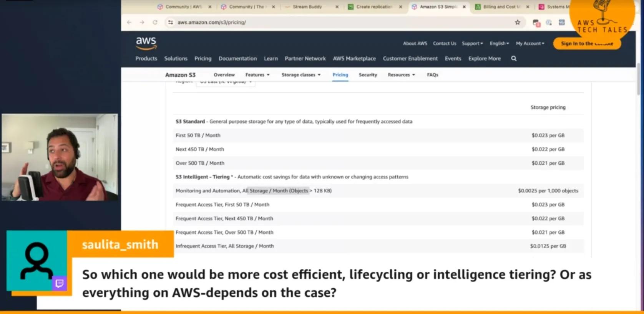Open the Pricing top nav item

(x=203, y=58)
